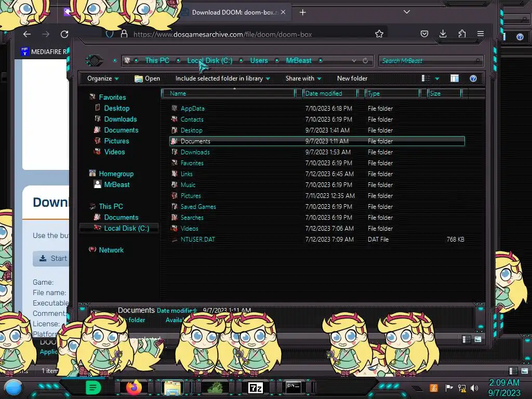Open a new Firefox tab
The image size is (532, 399).
[x=303, y=12]
